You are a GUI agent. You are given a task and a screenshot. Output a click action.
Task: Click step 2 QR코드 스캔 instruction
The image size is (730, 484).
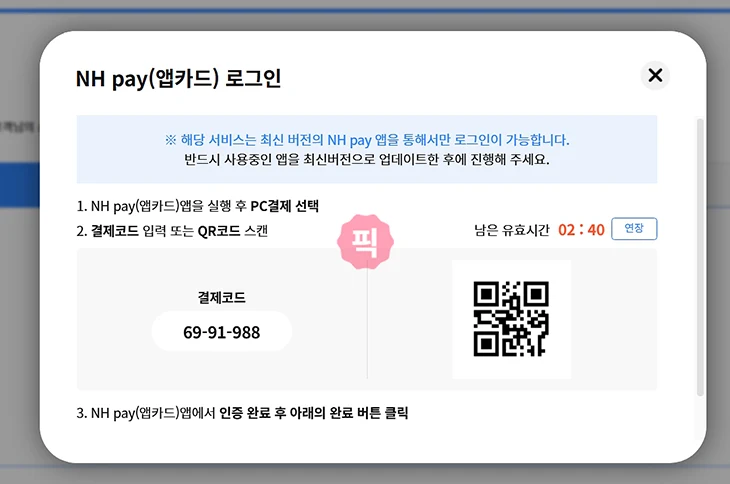tap(172, 231)
